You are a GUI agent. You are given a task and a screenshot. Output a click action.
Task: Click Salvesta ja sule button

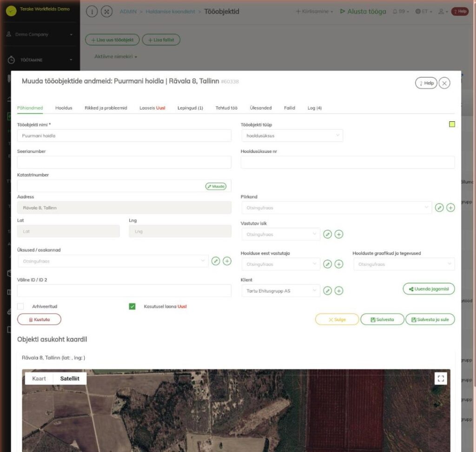coord(430,320)
